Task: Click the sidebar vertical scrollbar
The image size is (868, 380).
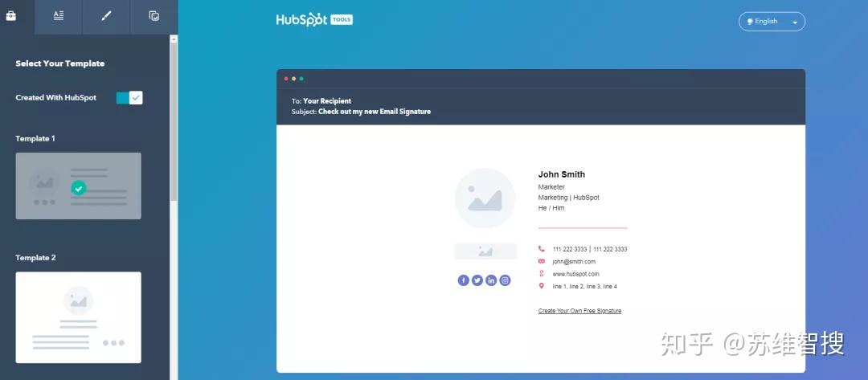Action: tap(174, 121)
